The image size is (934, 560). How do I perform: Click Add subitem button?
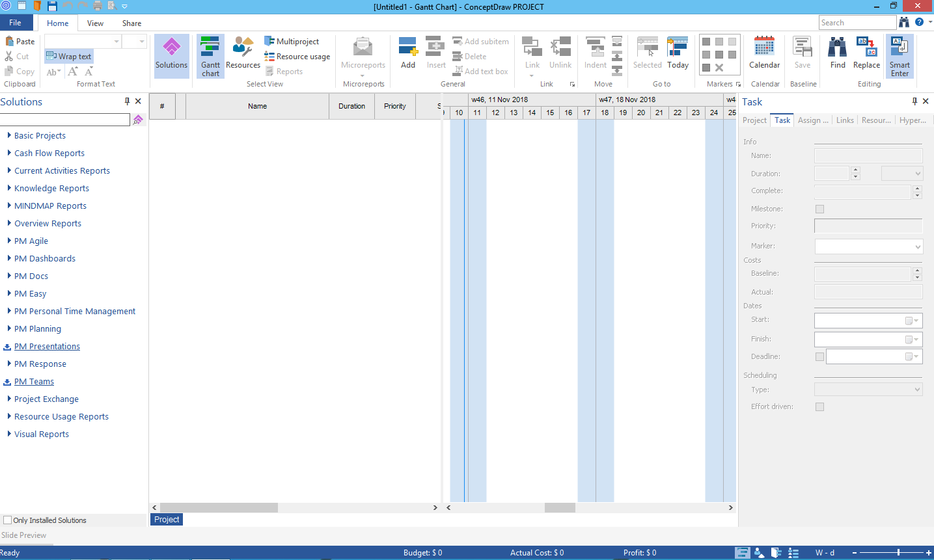(x=481, y=41)
